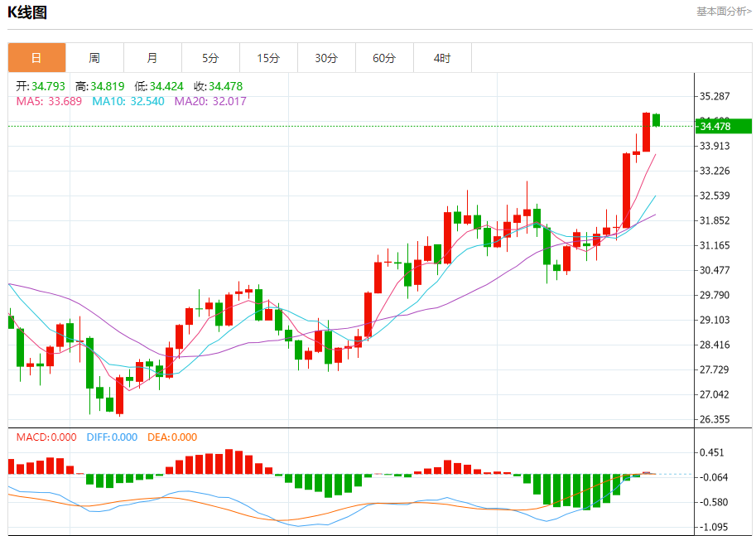Click the MA10 32.540 indicator label
Screen dimensions: 756x536
pyautogui.click(x=128, y=101)
